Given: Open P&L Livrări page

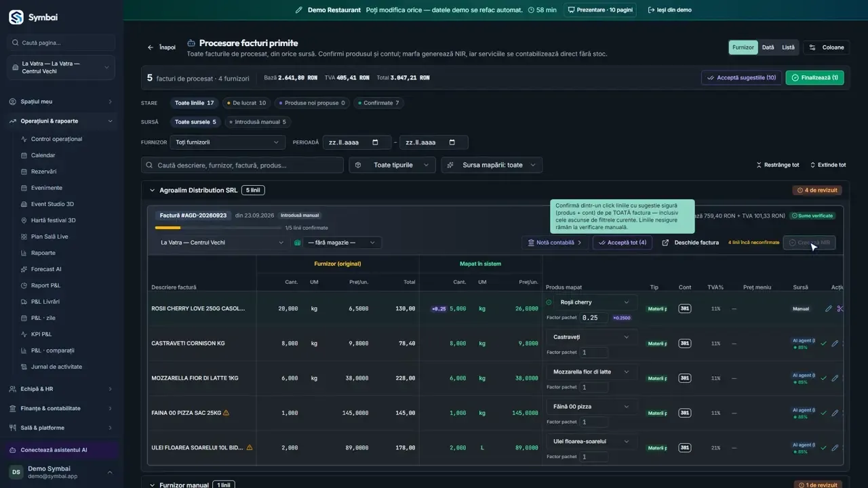Looking at the screenshot, I should click(45, 302).
